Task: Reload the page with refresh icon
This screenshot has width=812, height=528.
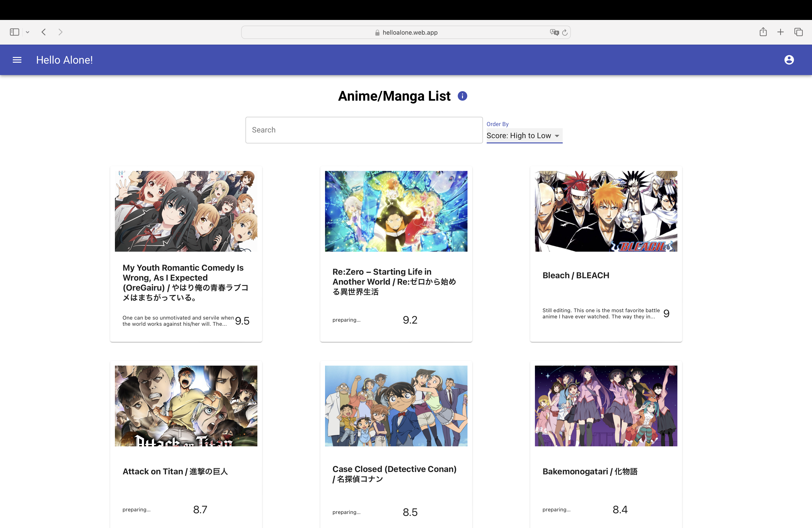Action: point(565,32)
